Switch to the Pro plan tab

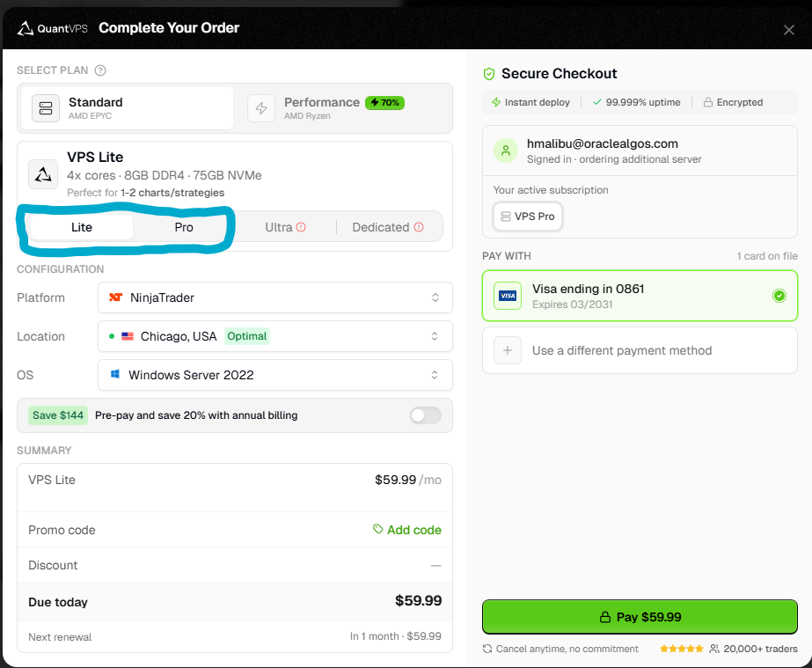(x=183, y=227)
